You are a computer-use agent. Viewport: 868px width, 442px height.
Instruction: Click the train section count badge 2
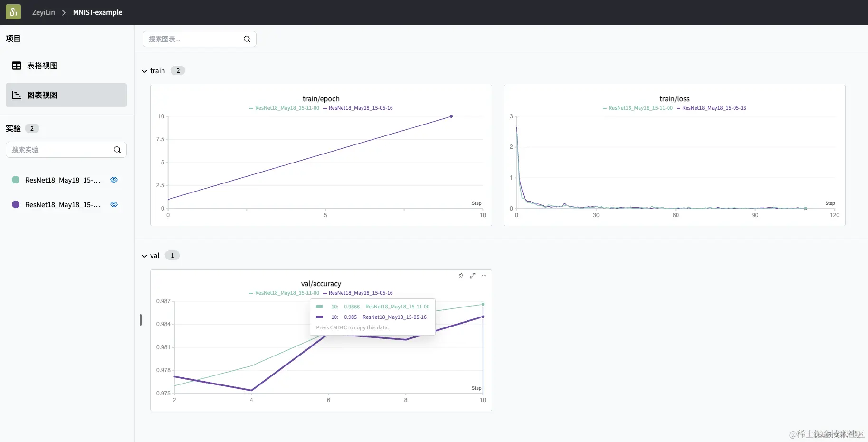178,71
